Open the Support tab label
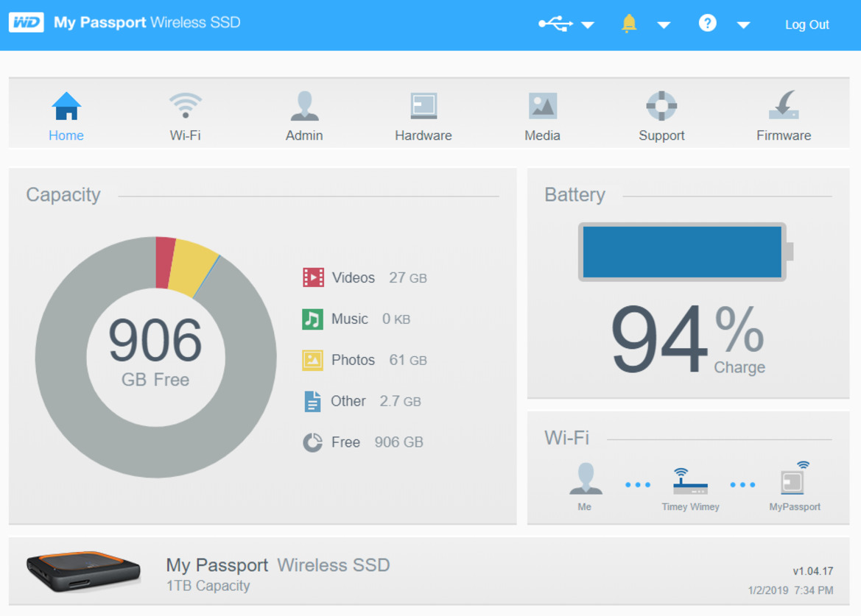This screenshot has height=616, width=861. pyautogui.click(x=661, y=135)
